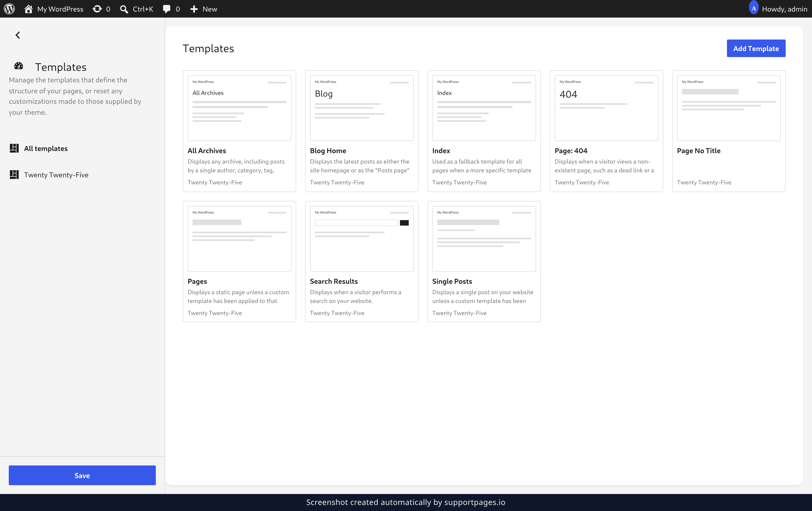Click the Pages card title
The image size is (812, 511).
[197, 281]
